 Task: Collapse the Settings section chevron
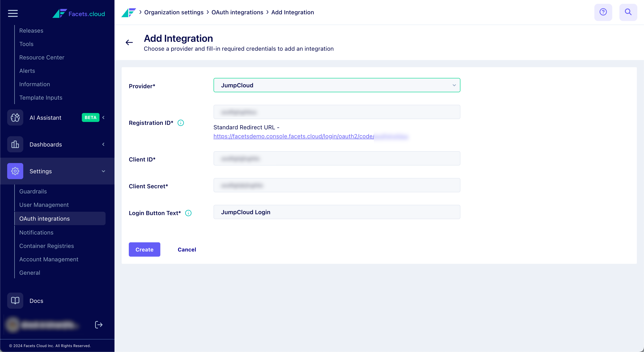click(104, 171)
